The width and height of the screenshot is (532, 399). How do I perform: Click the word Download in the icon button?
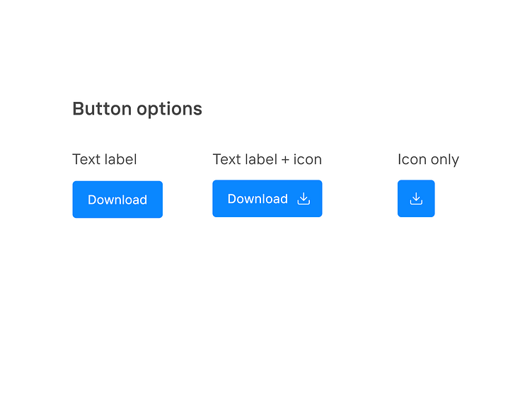pos(258,199)
